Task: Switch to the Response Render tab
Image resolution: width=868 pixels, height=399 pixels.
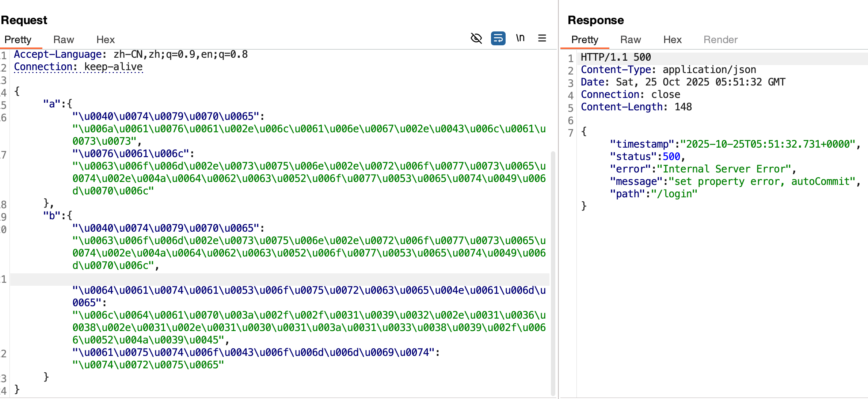Action: pyautogui.click(x=720, y=39)
